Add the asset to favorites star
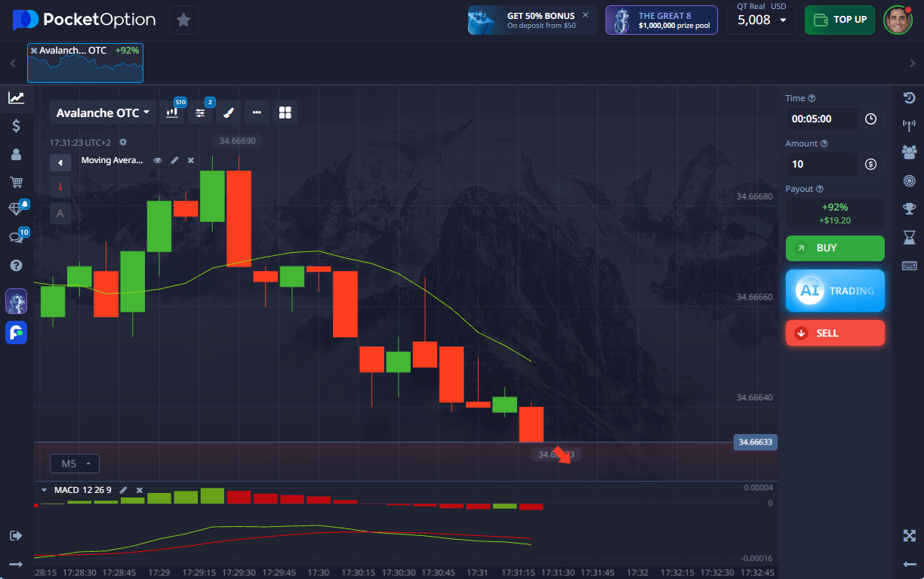 coord(183,20)
